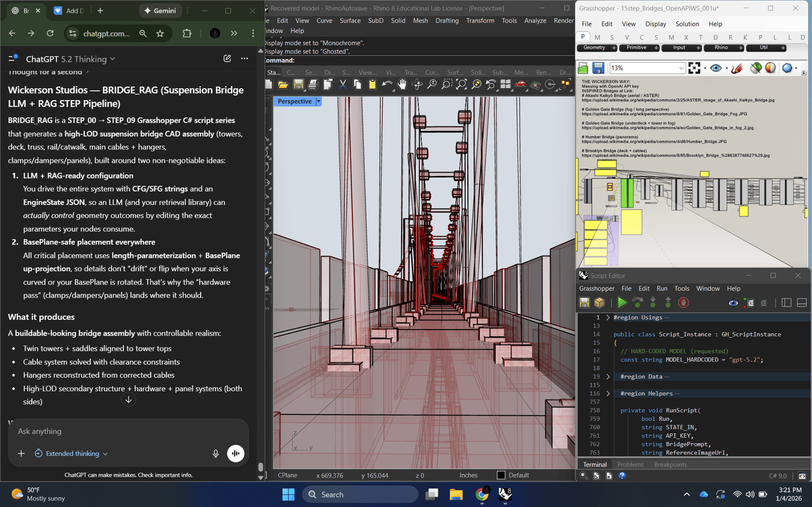This screenshot has width=812, height=507.
Task: Toggle Grasshopper preview eye icon
Action: (x=716, y=68)
